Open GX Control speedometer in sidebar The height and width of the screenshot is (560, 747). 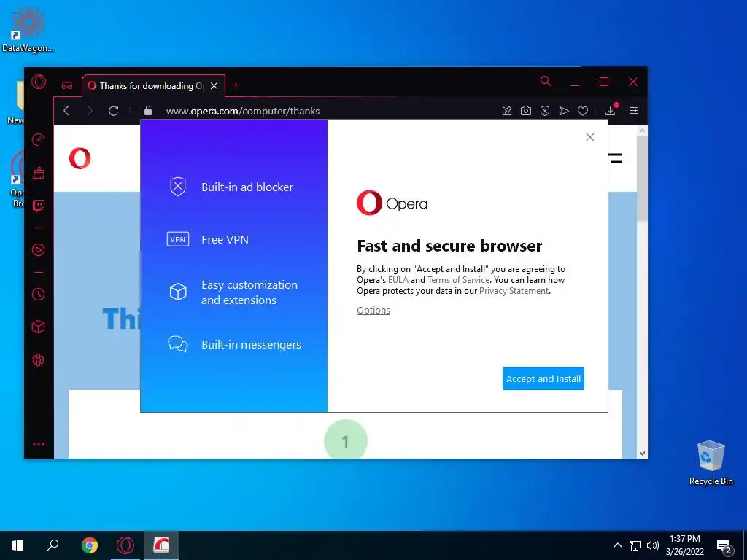pyautogui.click(x=39, y=139)
